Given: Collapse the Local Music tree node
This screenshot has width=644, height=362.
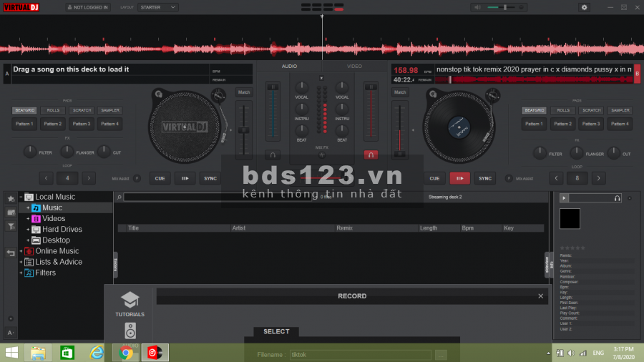Looking at the screenshot, I should [x=21, y=197].
